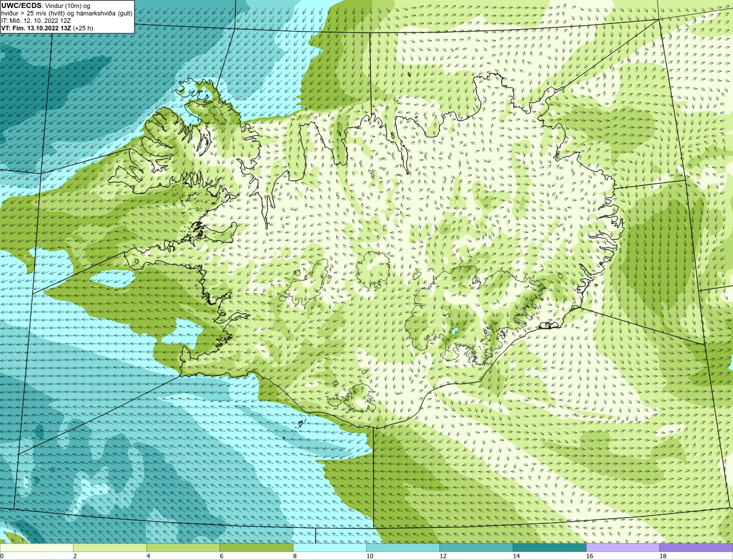Click the pale cyan 8–10 legend swatch
733x560 pixels.
pyautogui.click(x=330, y=548)
